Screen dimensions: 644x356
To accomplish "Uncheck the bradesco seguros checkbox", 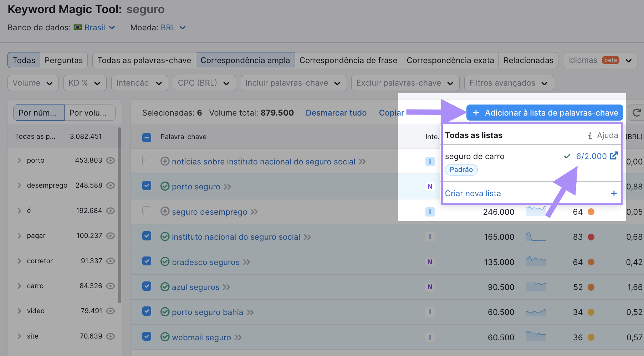I will point(147,262).
